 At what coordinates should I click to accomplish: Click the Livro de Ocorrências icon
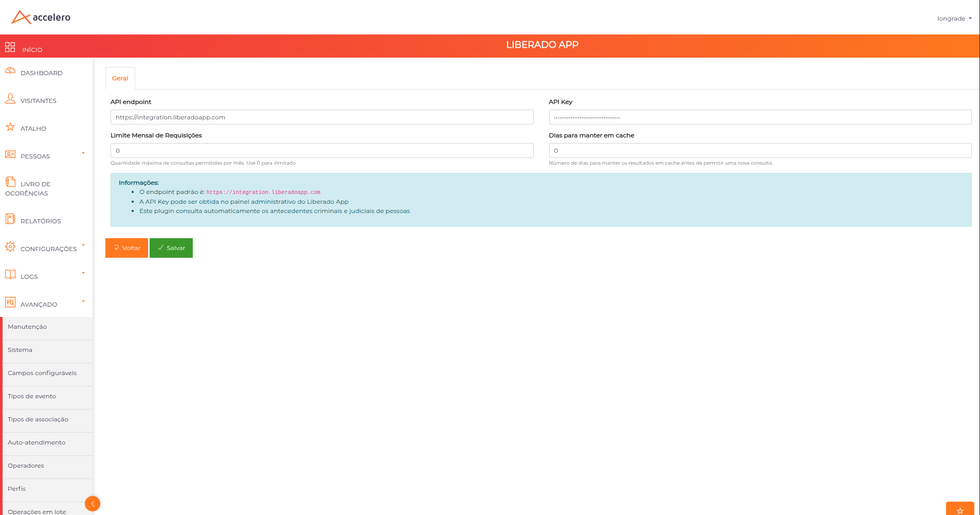[x=10, y=182]
